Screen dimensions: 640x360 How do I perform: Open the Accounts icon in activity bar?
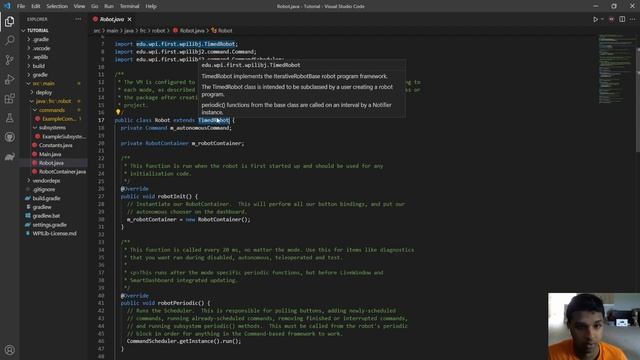coord(9,350)
